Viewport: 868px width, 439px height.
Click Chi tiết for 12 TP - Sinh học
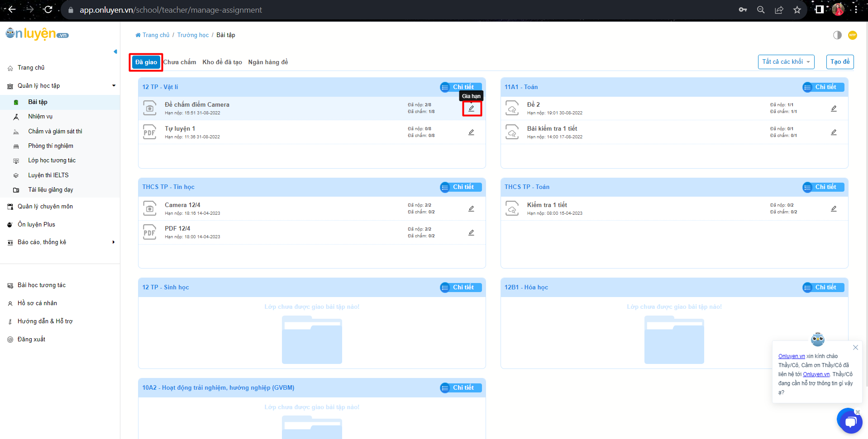pyautogui.click(x=461, y=288)
